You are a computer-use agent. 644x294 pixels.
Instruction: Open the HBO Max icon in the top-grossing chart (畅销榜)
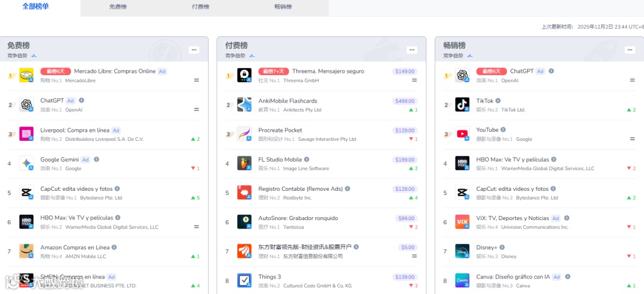(463, 163)
